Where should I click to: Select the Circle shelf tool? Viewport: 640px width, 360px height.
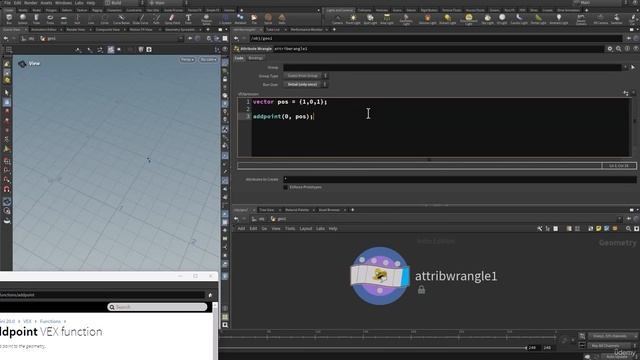(x=104, y=19)
